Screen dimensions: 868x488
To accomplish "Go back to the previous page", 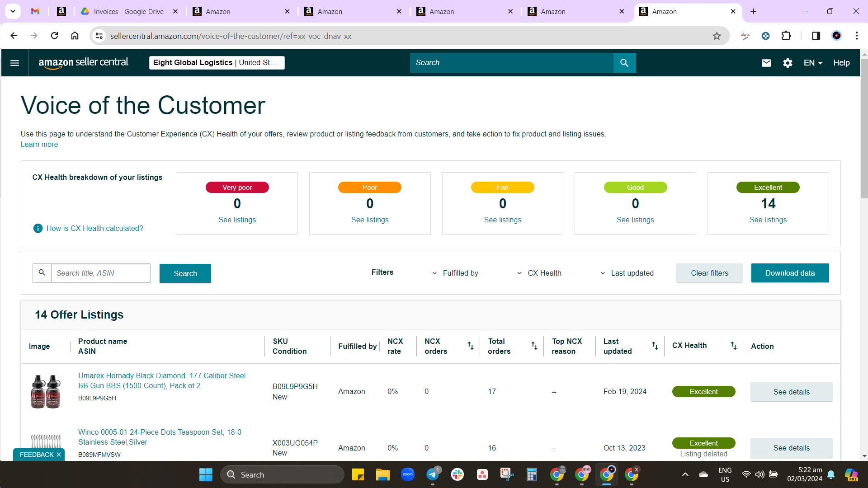I will pos(14,36).
